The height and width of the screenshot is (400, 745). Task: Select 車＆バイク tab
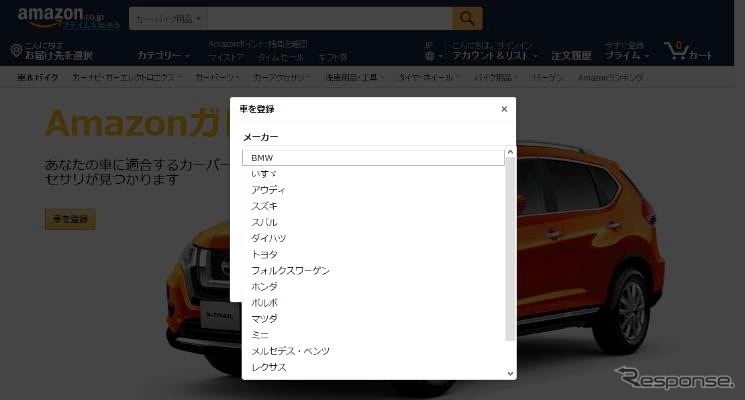[x=38, y=77]
